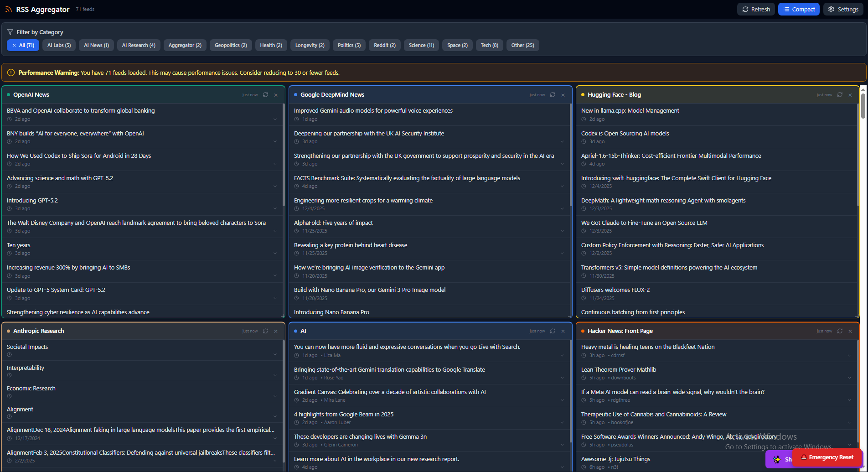
Task: Toggle the Tech (8) category filter
Action: click(x=489, y=45)
